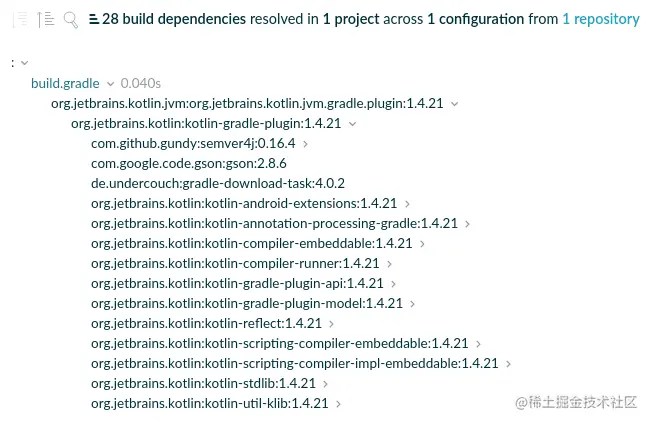The image size is (650, 423).
Task: Collapse kotlin-gradle-plugin:1.4.21 chevron
Action: 352,123
